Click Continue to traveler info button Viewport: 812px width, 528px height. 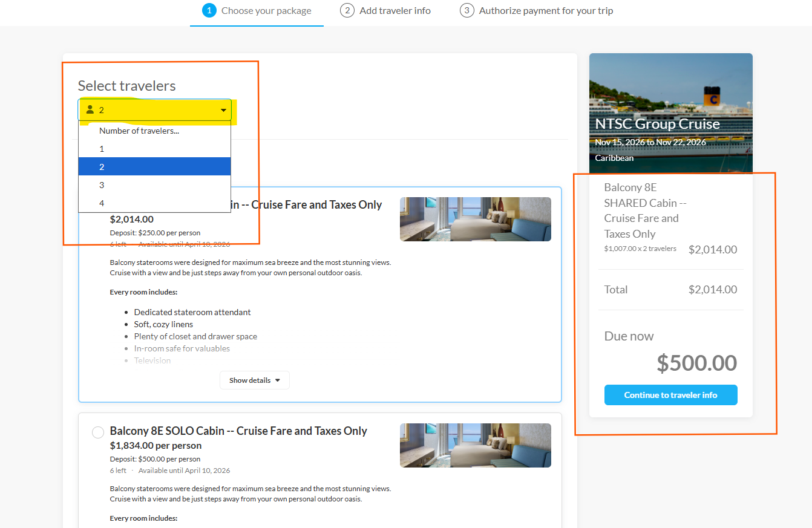pyautogui.click(x=670, y=395)
